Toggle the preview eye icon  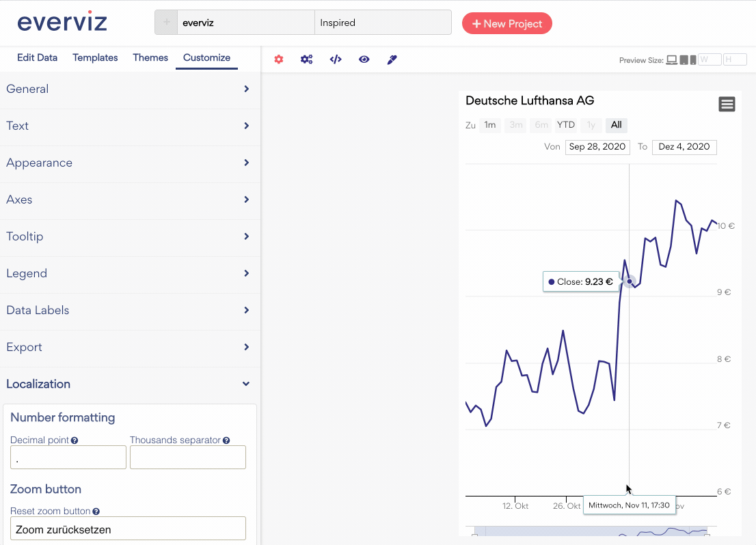(x=364, y=59)
